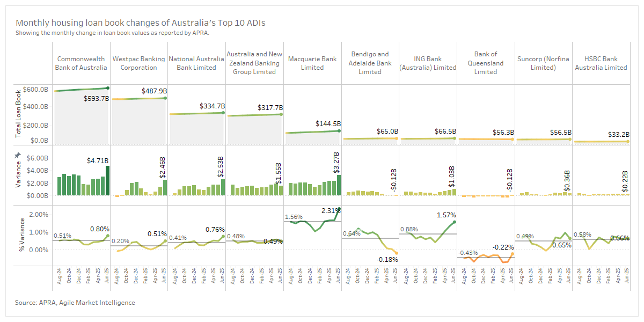
Task: Click the $56.5B Suncorp loan label
Action: (561, 132)
